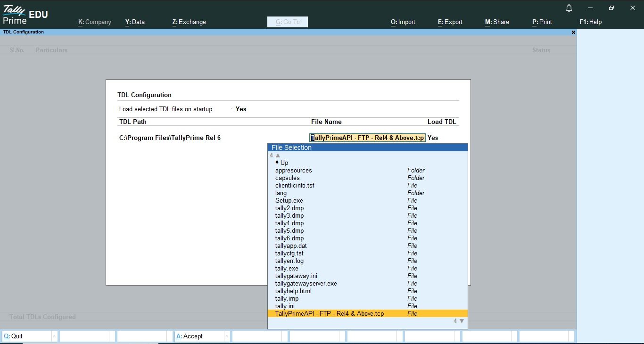Open the capsules folder

tap(367, 178)
